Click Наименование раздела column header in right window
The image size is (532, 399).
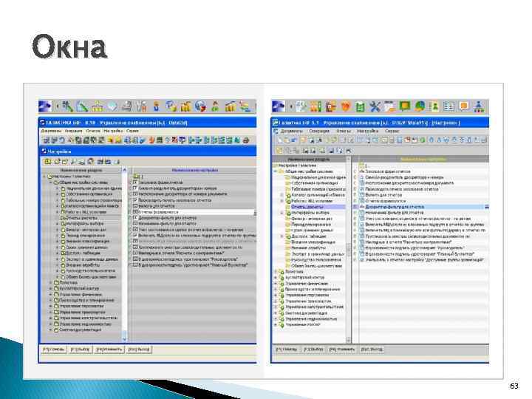(x=309, y=159)
